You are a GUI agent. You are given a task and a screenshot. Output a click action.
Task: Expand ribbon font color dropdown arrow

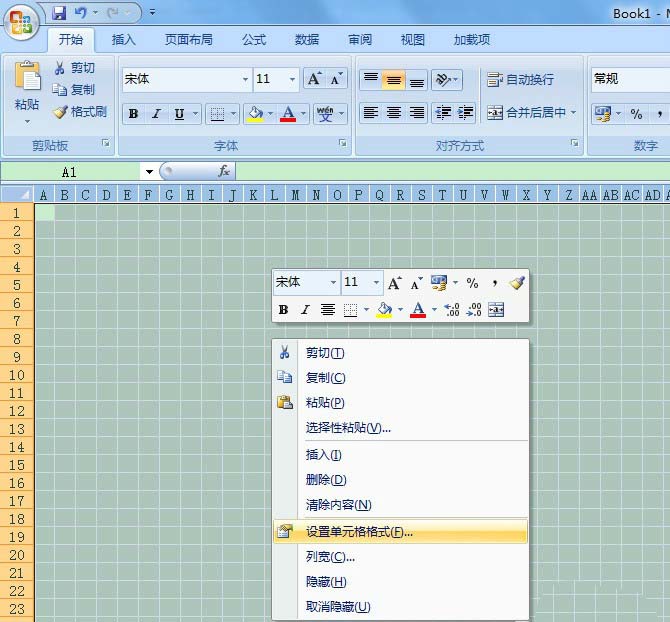pyautogui.click(x=303, y=114)
